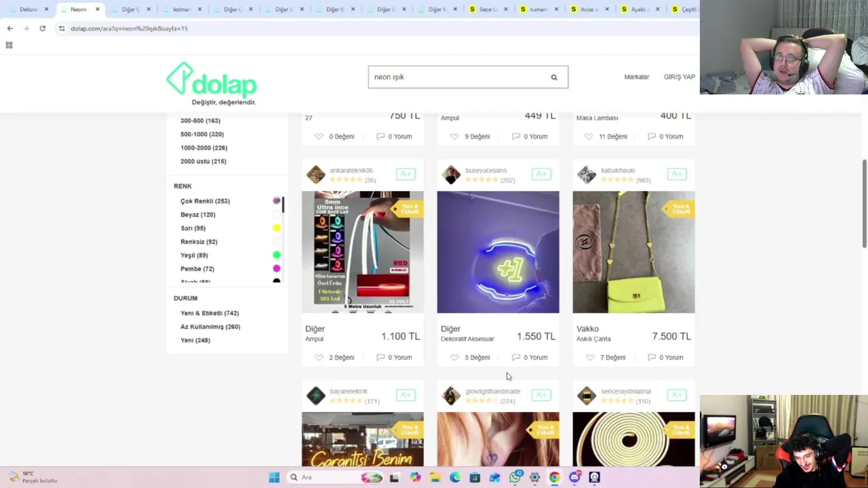
Task: Open the Markalar link
Action: pyautogui.click(x=637, y=77)
